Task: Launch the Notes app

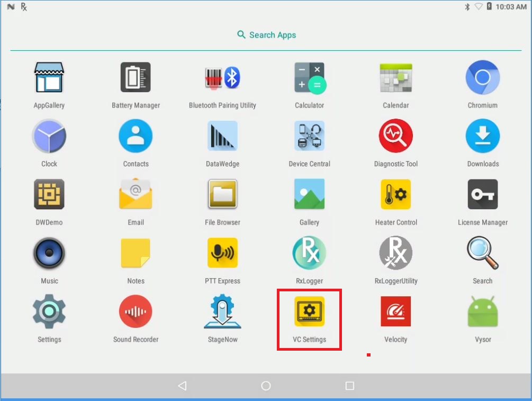Action: coord(136,253)
